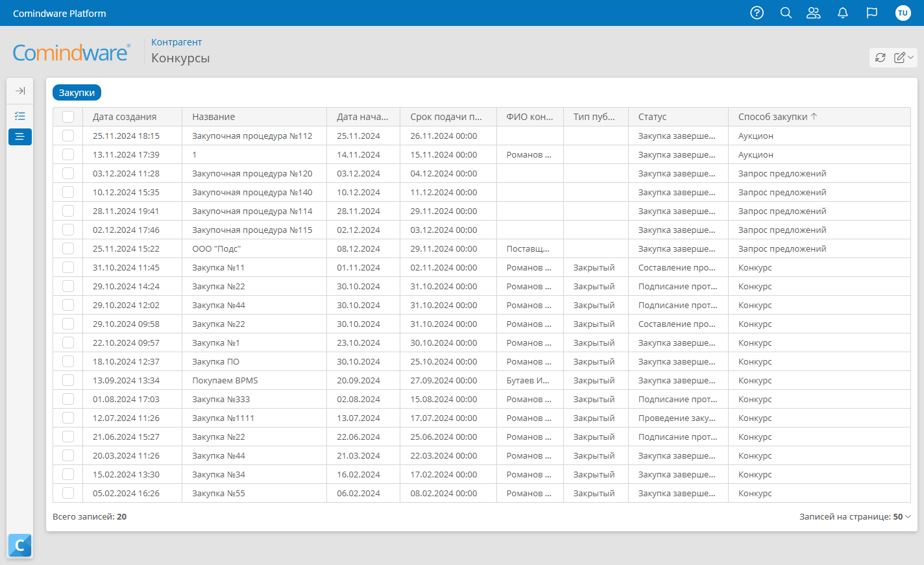
Task: Sort by Способ закупки arrow indicator
Action: [814, 117]
